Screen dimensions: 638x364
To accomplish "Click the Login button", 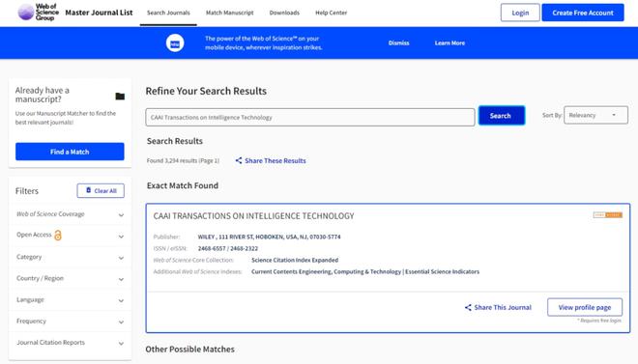I will pyautogui.click(x=520, y=13).
